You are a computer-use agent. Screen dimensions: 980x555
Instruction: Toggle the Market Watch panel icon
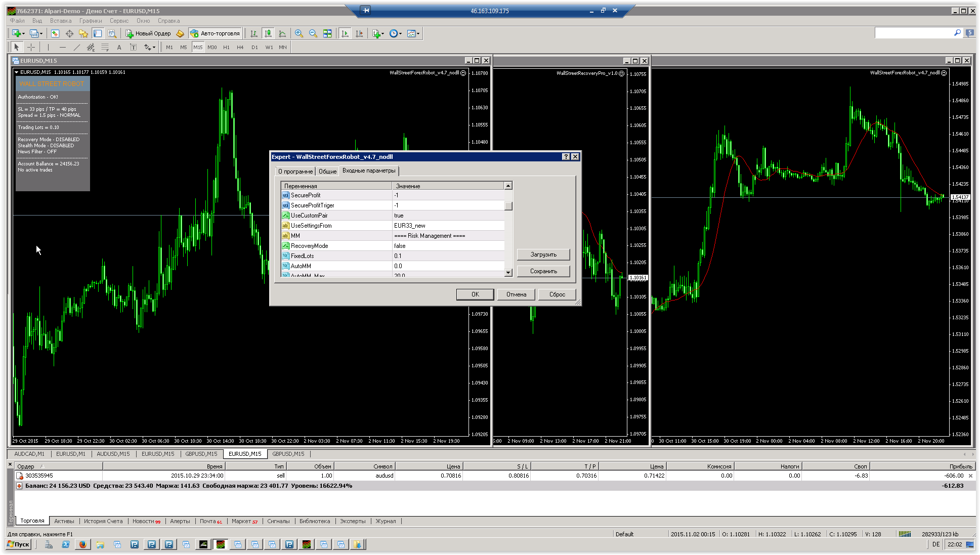55,33
